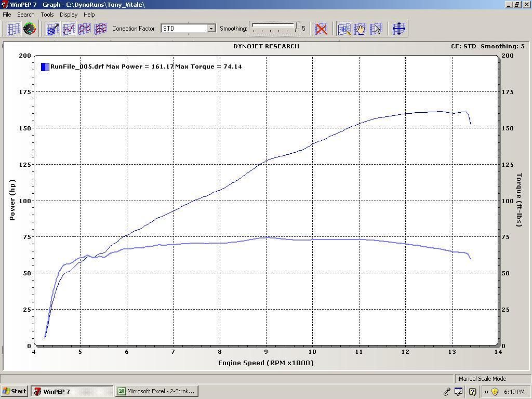Open the Help menu
Screen dimensions: 532x399
point(89,15)
